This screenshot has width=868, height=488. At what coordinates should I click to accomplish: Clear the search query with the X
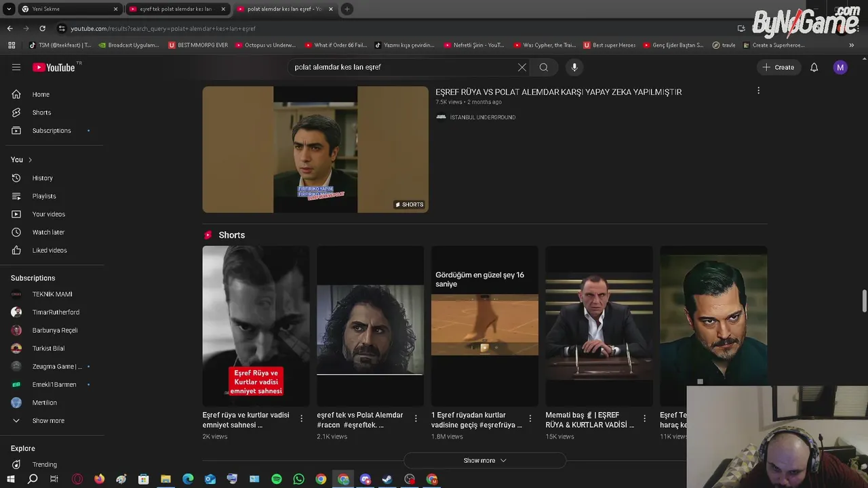pyautogui.click(x=522, y=67)
